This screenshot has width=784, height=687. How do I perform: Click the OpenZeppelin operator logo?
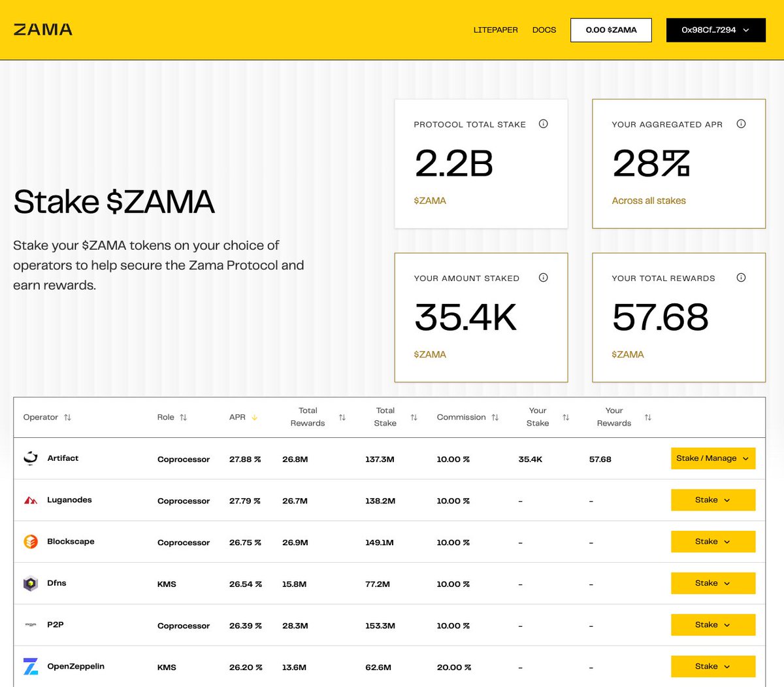(x=31, y=666)
